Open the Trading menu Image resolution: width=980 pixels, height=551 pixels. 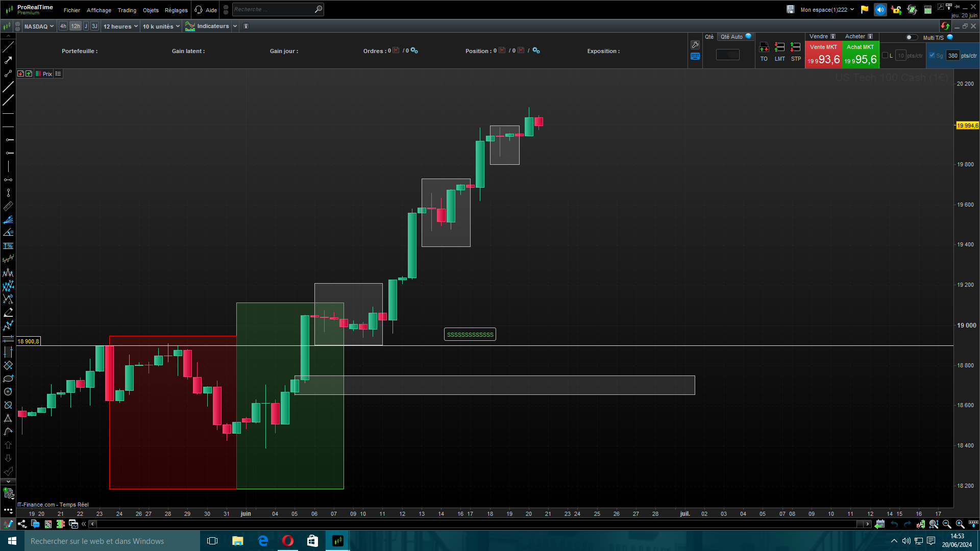[x=127, y=10]
